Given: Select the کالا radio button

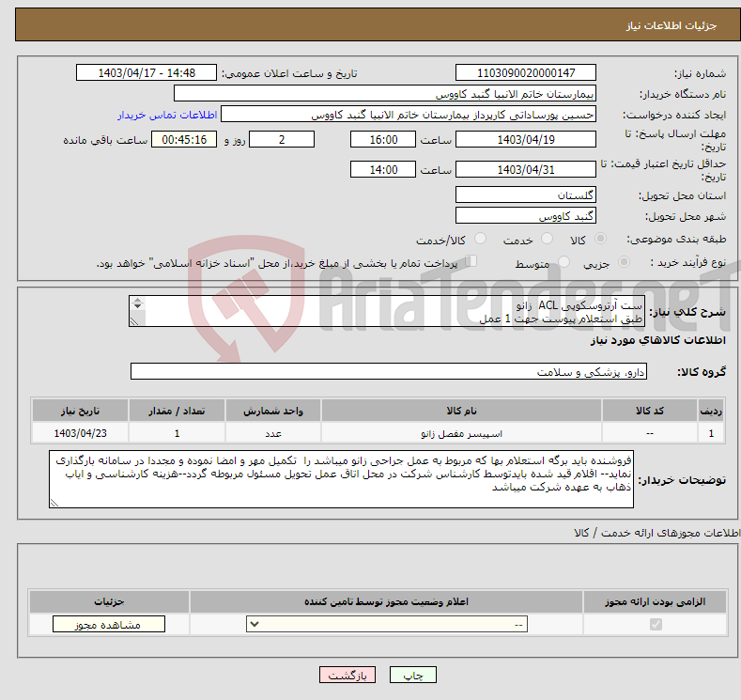Looking at the screenshot, I should click(x=600, y=239).
